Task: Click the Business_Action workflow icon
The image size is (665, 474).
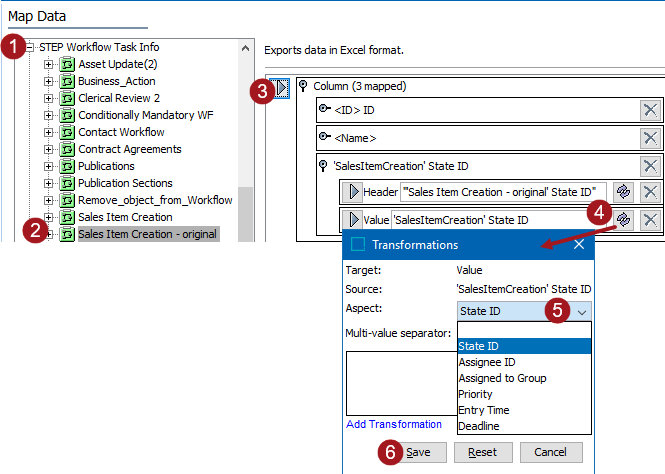Action: [x=67, y=81]
